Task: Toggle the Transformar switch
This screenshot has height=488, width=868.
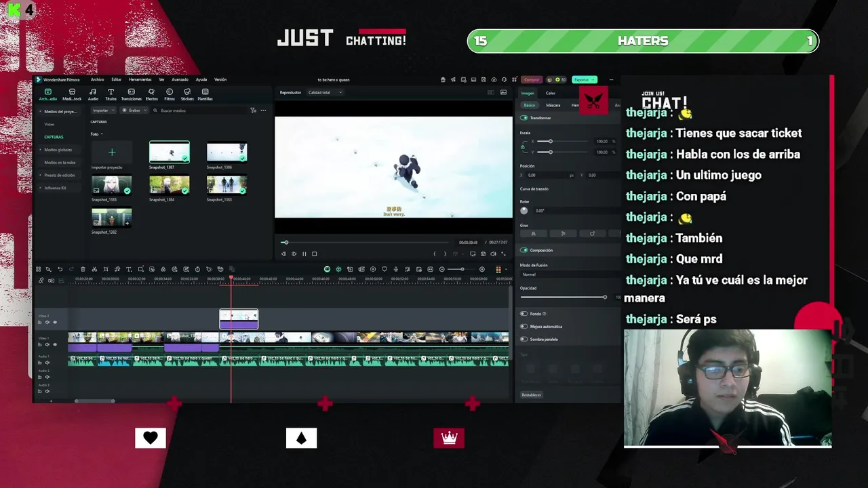Action: click(524, 118)
